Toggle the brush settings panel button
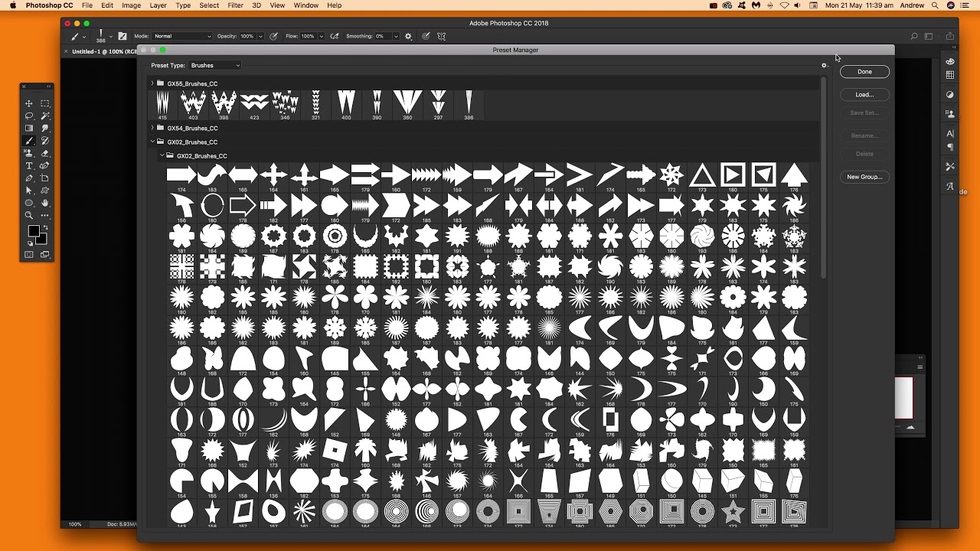The height and width of the screenshot is (551, 980). [122, 36]
